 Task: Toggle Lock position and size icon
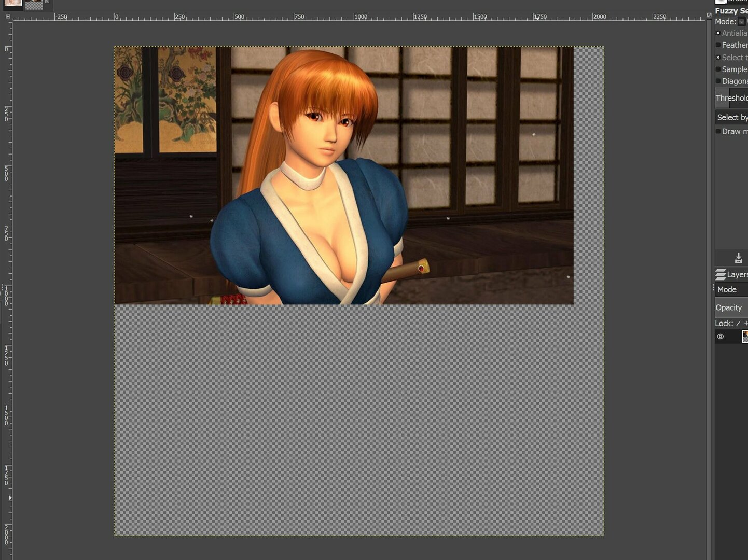click(x=746, y=324)
